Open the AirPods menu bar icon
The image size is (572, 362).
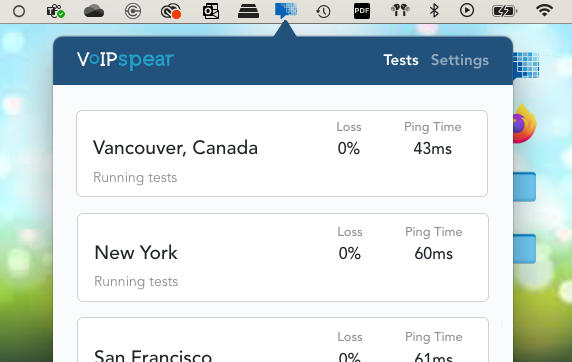coord(400,11)
